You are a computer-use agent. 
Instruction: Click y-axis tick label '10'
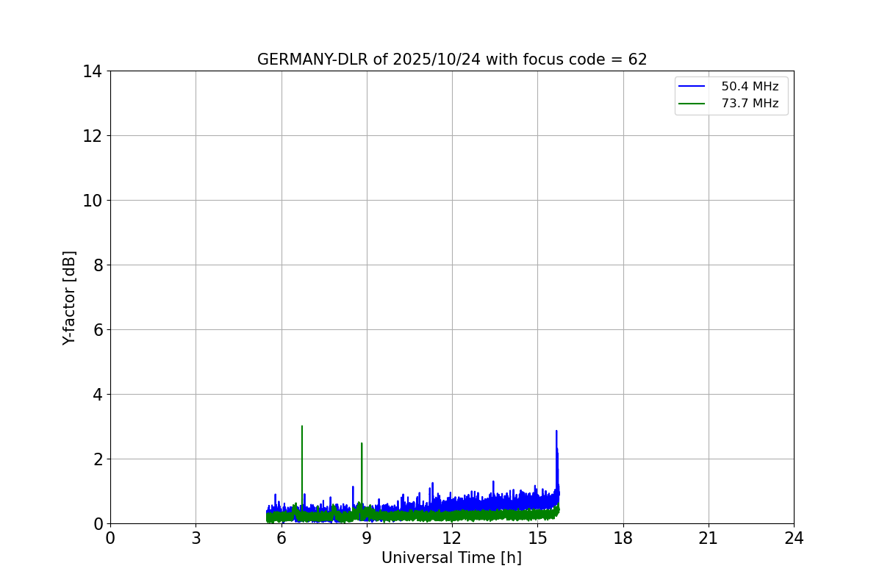tap(93, 201)
